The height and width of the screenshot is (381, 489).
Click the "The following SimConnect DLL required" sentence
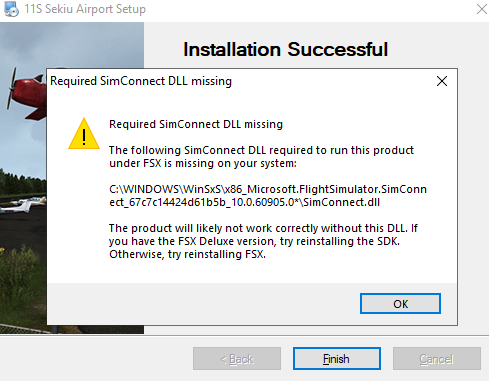(261, 157)
